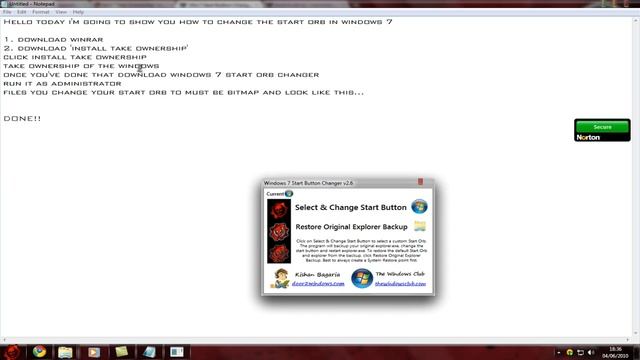
Task: Click the green Secure Norton button
Action: pos(602,127)
